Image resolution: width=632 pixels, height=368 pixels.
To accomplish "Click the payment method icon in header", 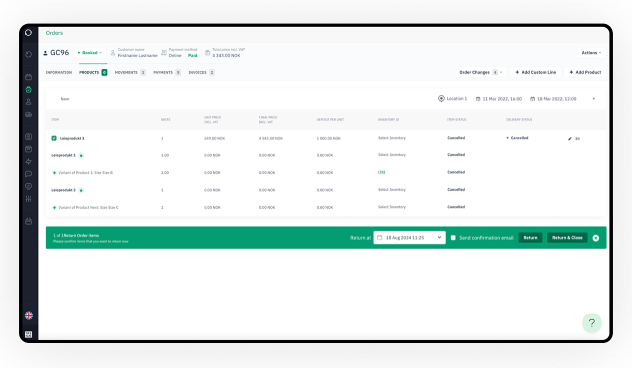I will click(164, 53).
